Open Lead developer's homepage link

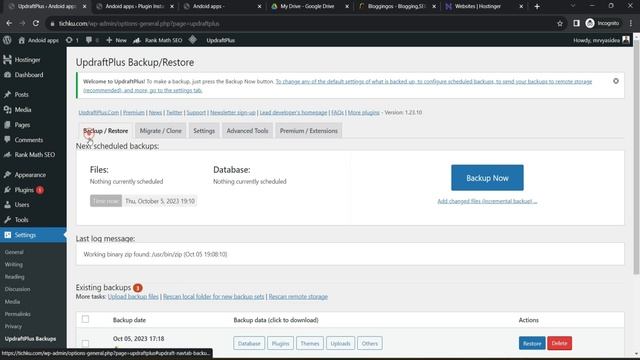tap(293, 112)
